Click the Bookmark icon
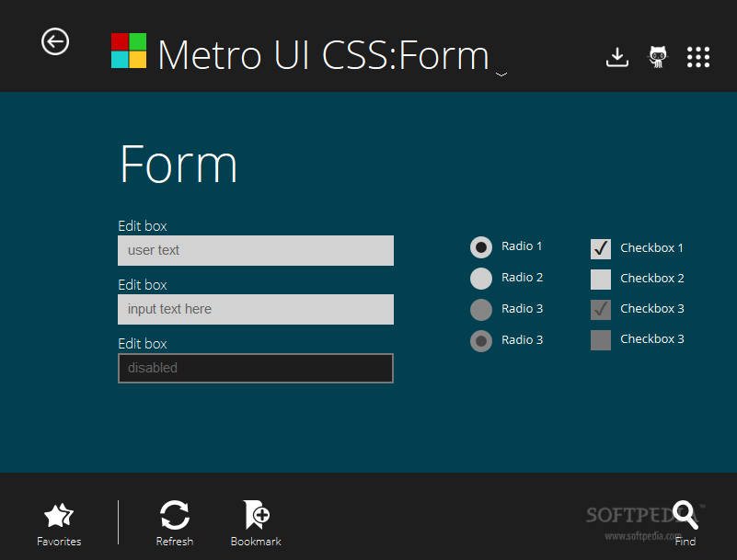Screen dimensions: 737x560 [254, 515]
